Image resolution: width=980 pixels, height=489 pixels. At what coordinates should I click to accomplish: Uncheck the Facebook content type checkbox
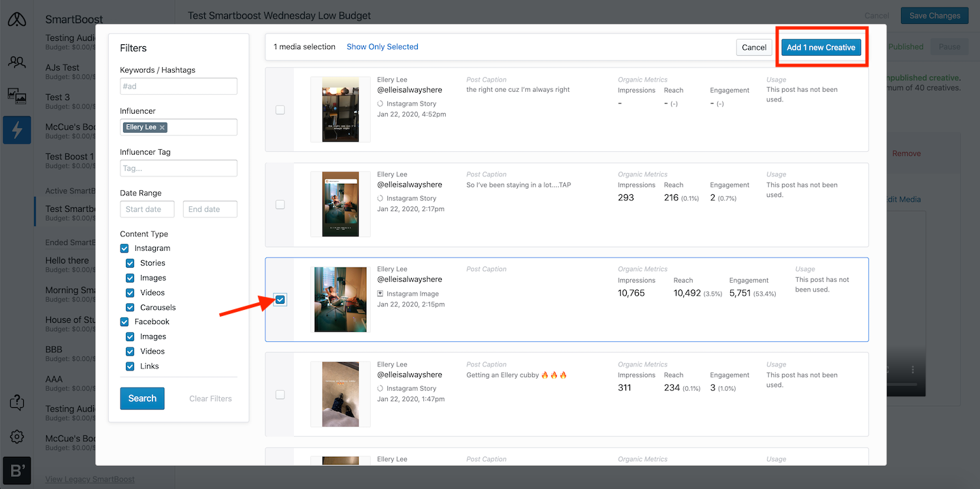pyautogui.click(x=125, y=321)
